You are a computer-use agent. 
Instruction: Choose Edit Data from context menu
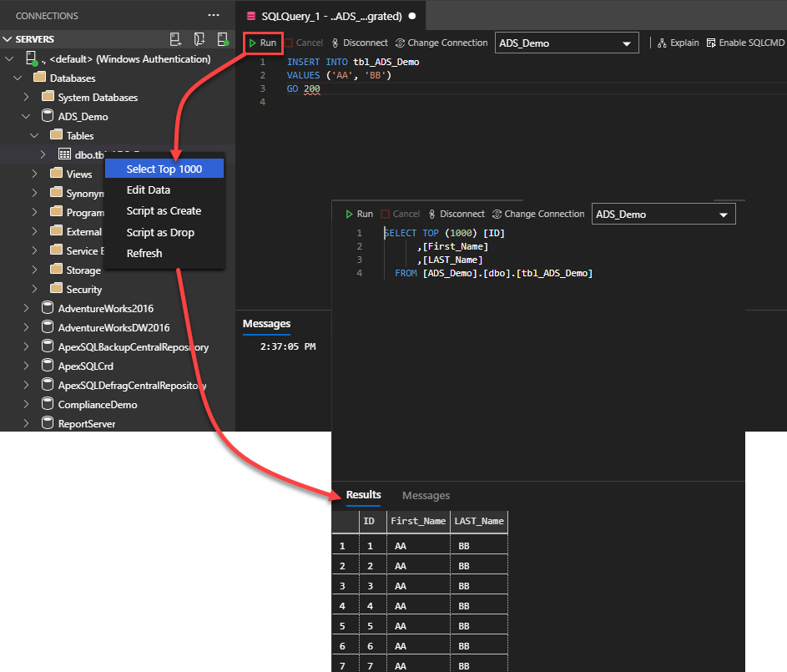coord(149,189)
